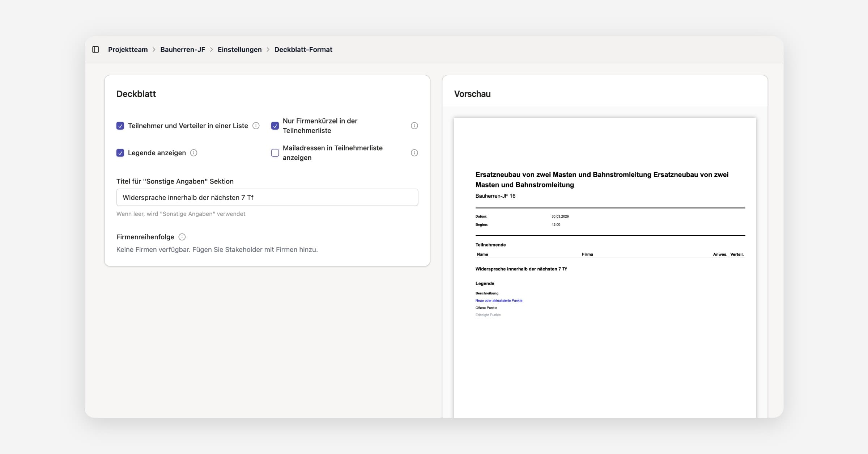Click info icon for Mailadressen in Teilnehmerliste
The height and width of the screenshot is (454, 868).
[x=414, y=153]
